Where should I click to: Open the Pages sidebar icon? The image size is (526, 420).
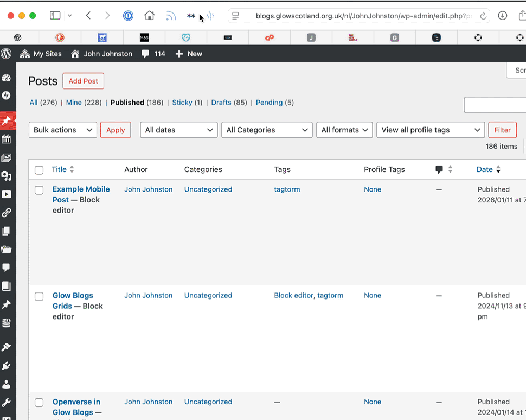pos(7,231)
